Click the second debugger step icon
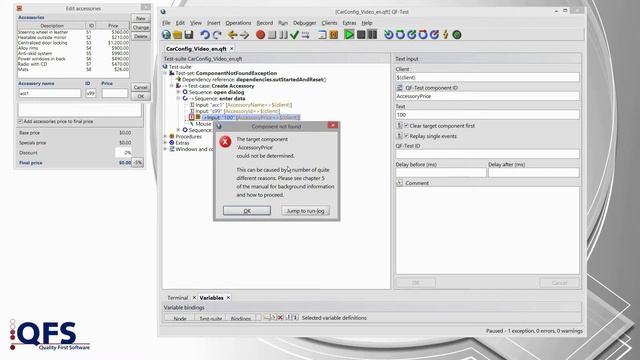Image resolution: width=640 pixels, height=360 pixels. (x=400, y=35)
